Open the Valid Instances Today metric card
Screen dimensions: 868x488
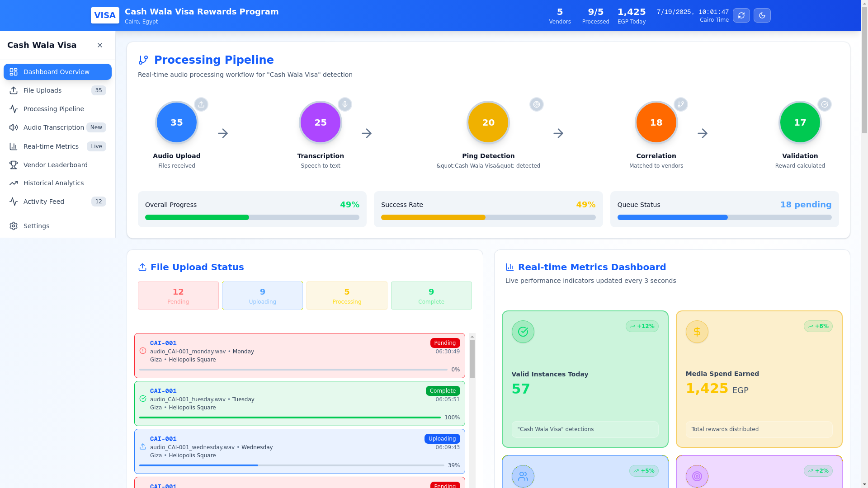(585, 379)
